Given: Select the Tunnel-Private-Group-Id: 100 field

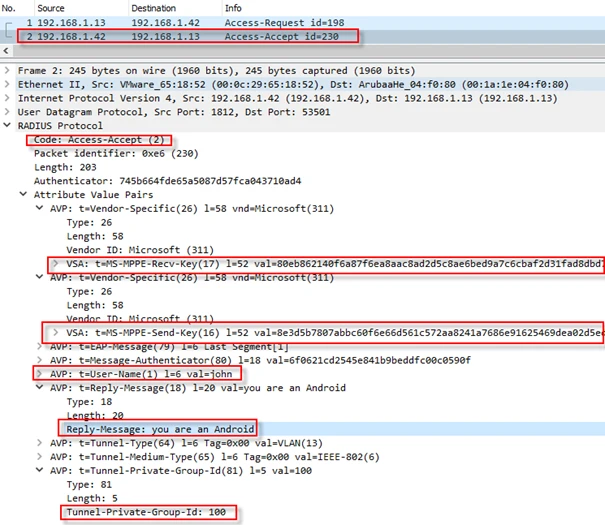Looking at the screenshot, I should coord(145,512).
